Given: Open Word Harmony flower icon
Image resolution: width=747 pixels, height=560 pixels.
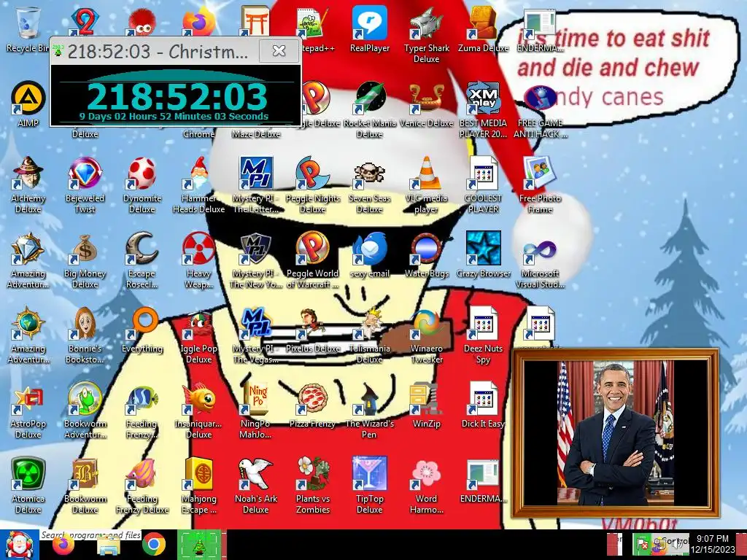Looking at the screenshot, I should click(426, 486).
